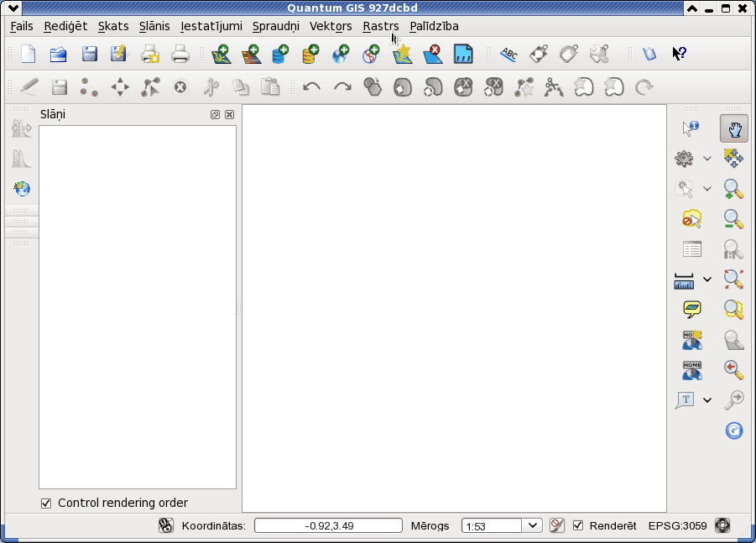This screenshot has height=543, width=756.
Task: Toggle extents and mouse position display icon
Action: 166,525
